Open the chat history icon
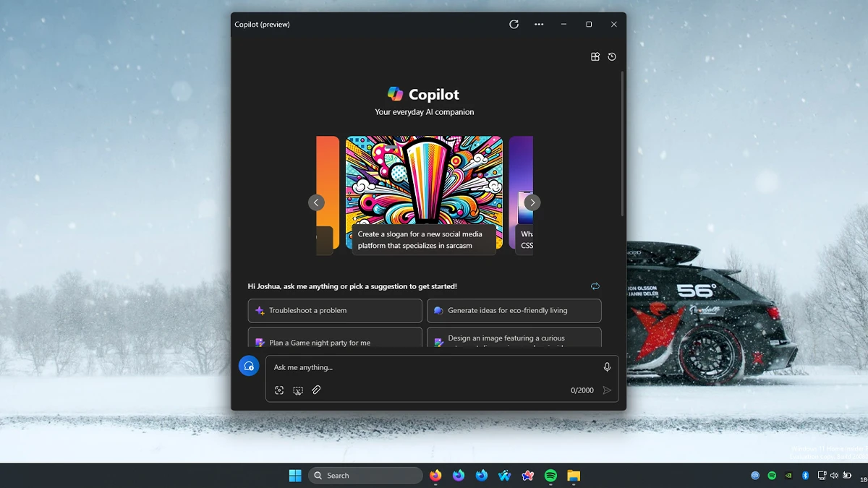This screenshot has height=488, width=868. pos(612,56)
